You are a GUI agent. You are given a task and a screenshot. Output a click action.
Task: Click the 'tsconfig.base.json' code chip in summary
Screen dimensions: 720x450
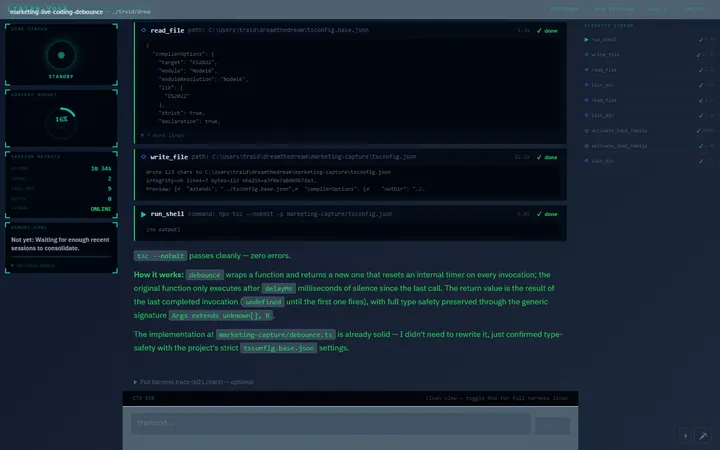point(279,348)
